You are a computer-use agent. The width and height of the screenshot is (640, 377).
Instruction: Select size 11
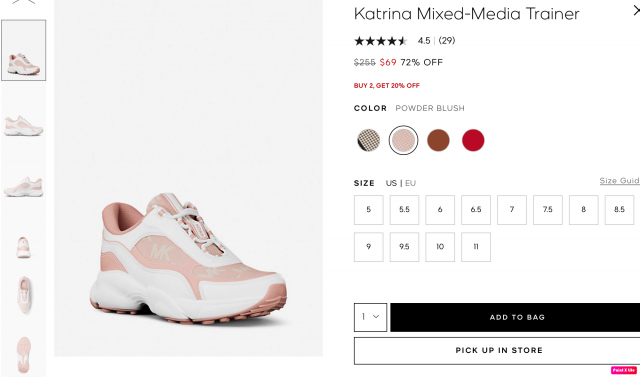(x=476, y=247)
